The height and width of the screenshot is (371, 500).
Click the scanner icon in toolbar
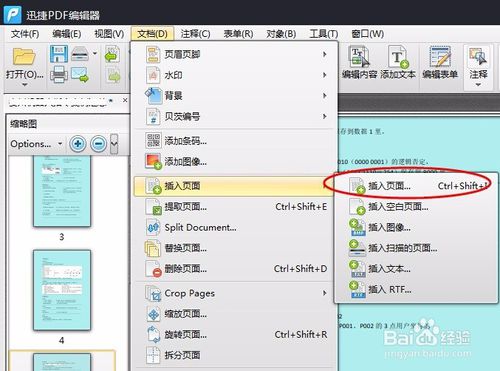point(80,54)
